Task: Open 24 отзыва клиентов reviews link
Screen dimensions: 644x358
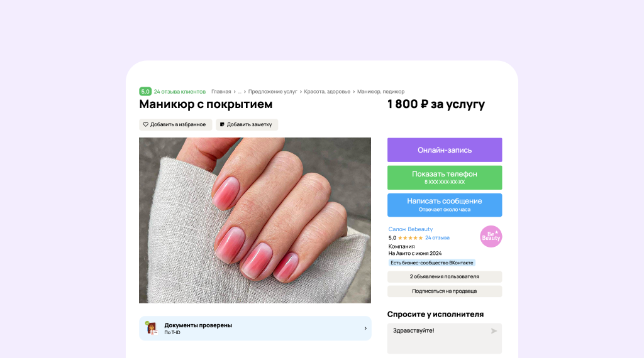Action: 179,92
